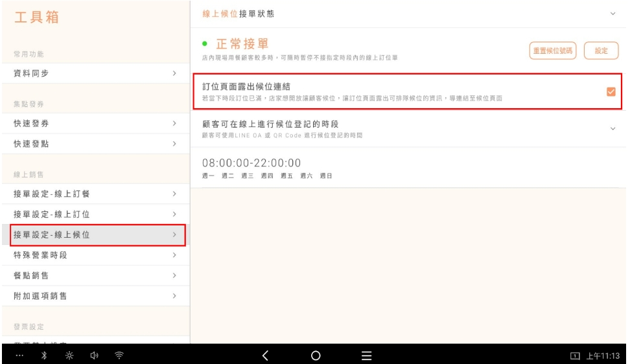Select 接單設定-線上訂餐 menu item
Screen dimensions: 630x364
[95, 194]
